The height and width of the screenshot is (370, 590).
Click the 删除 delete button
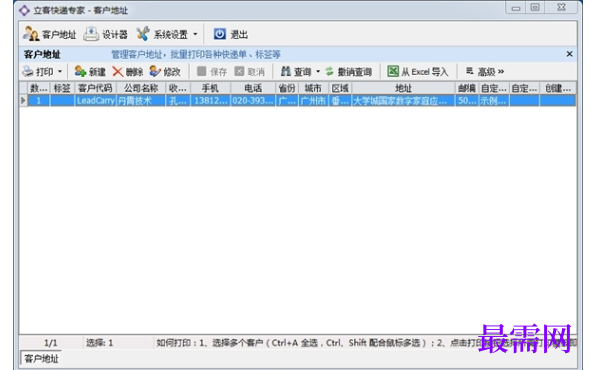(128, 71)
